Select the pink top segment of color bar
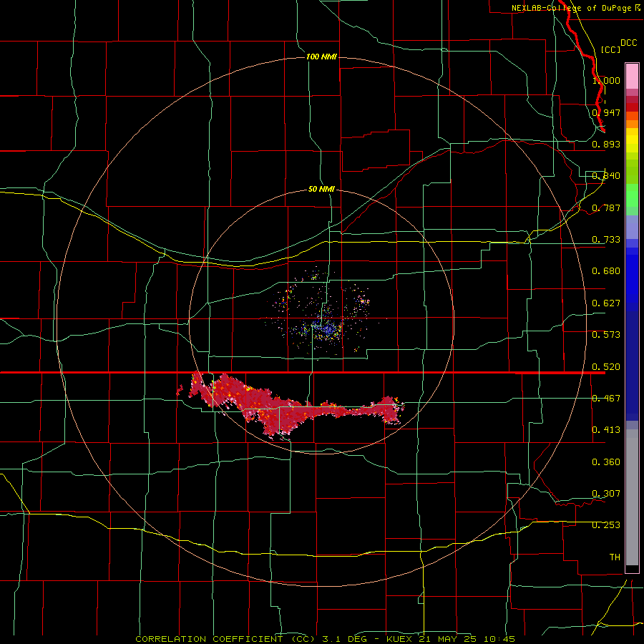Viewport: 644px width, 644px height. click(632, 77)
